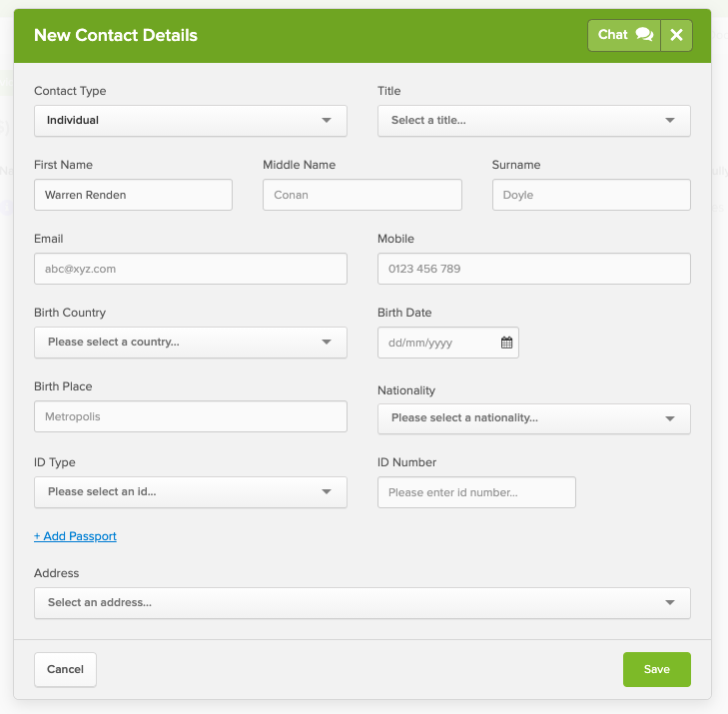
Task: Open the Title dropdown
Action: [x=533, y=121]
